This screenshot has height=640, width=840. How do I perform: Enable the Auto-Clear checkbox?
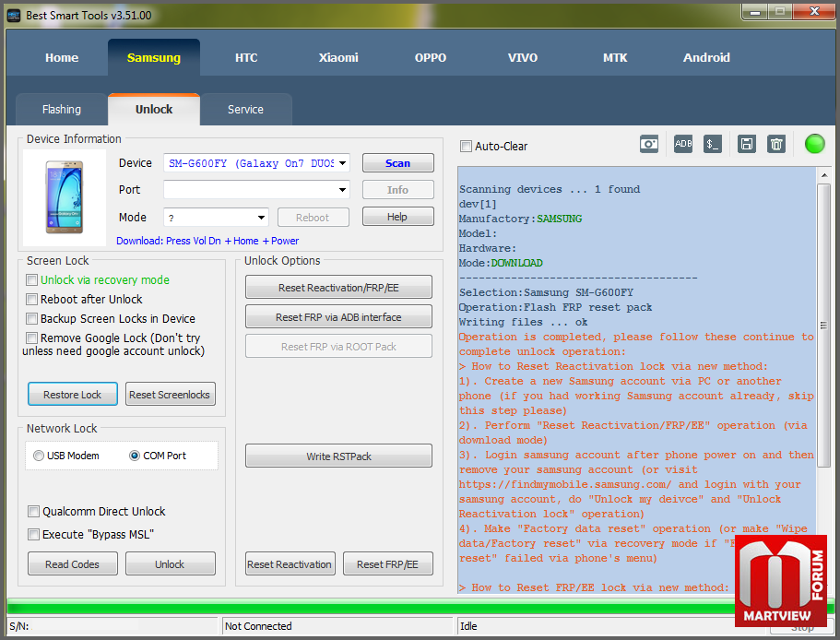(466, 147)
